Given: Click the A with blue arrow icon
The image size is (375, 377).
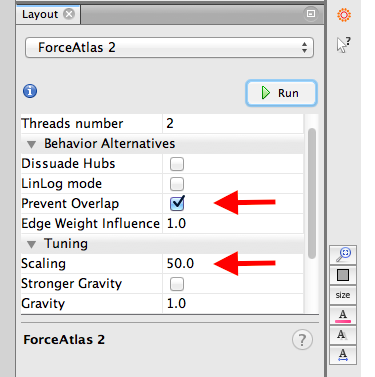Looking at the screenshot, I should (x=343, y=355).
